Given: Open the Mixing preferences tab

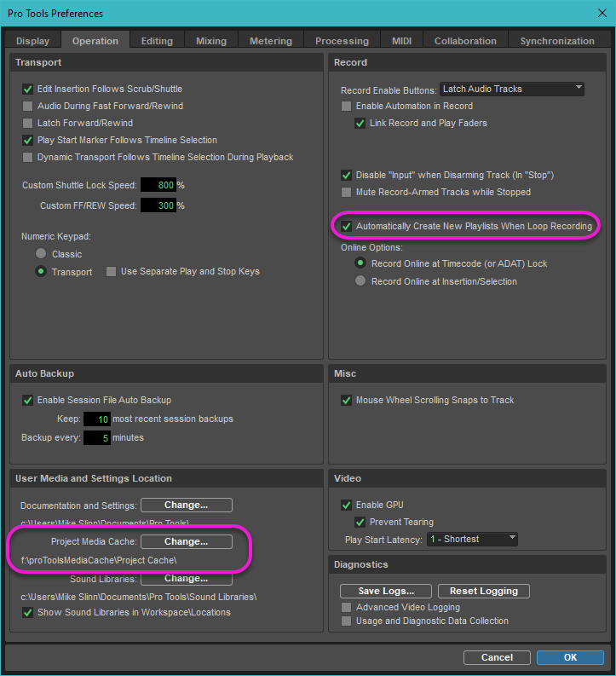Looking at the screenshot, I should tap(210, 41).
